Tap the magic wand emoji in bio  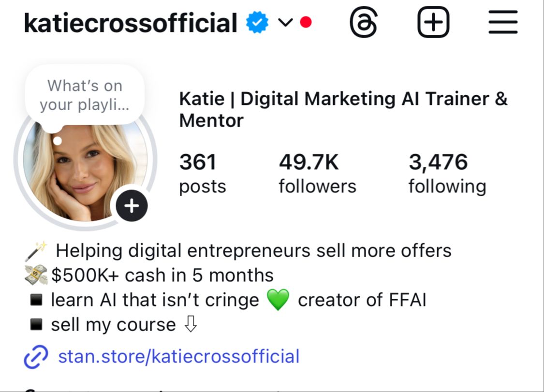pos(36,250)
